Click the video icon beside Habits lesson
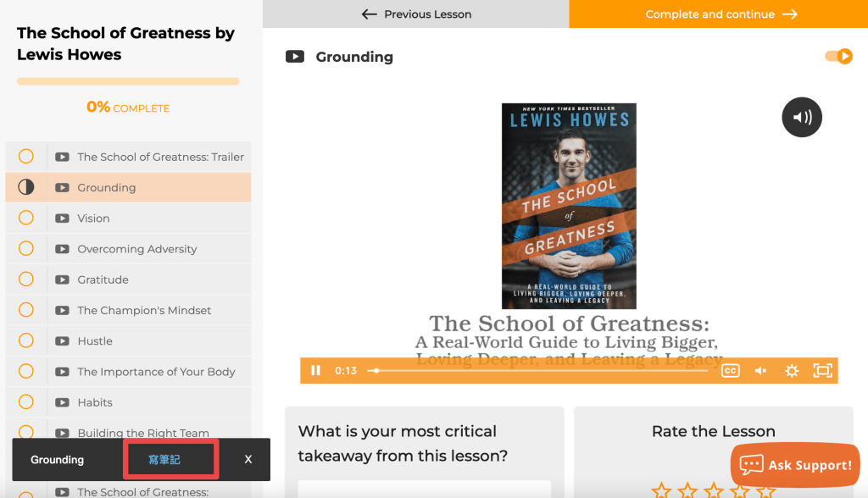Image resolution: width=868 pixels, height=498 pixels. point(62,402)
